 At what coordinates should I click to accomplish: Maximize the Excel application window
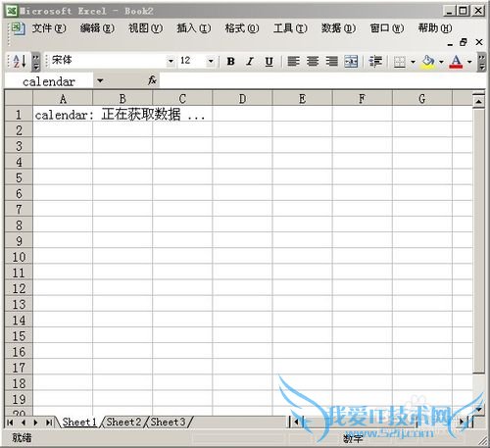463,11
